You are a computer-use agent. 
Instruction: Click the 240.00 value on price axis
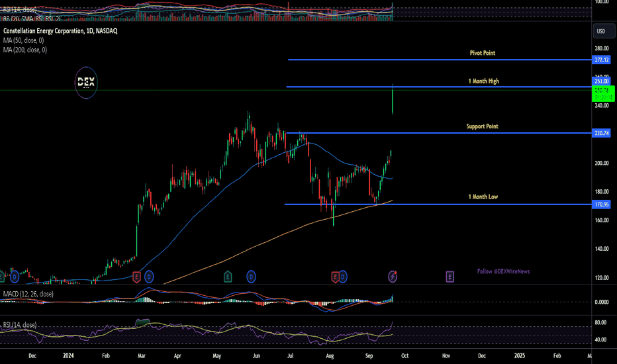click(602, 105)
